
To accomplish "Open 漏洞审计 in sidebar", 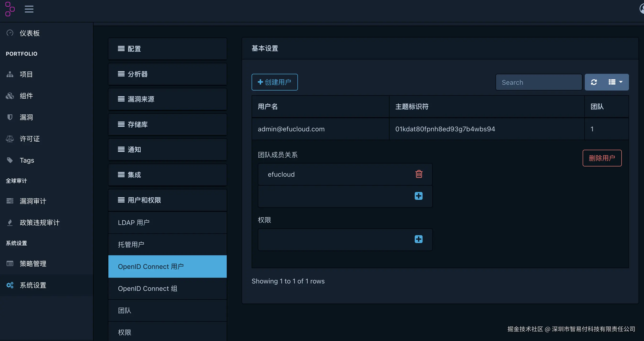I will tap(33, 201).
